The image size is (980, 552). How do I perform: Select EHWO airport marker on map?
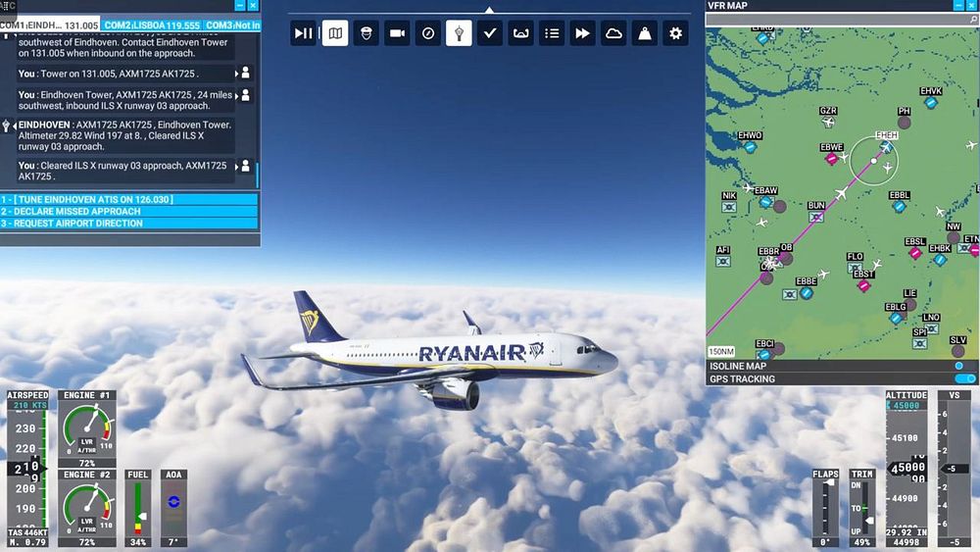tap(750, 147)
